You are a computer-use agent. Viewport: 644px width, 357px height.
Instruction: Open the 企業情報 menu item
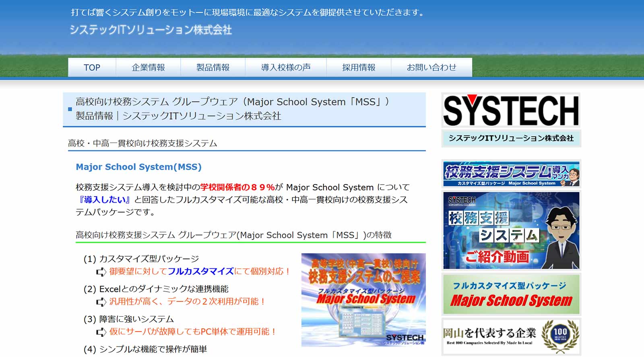[148, 67]
